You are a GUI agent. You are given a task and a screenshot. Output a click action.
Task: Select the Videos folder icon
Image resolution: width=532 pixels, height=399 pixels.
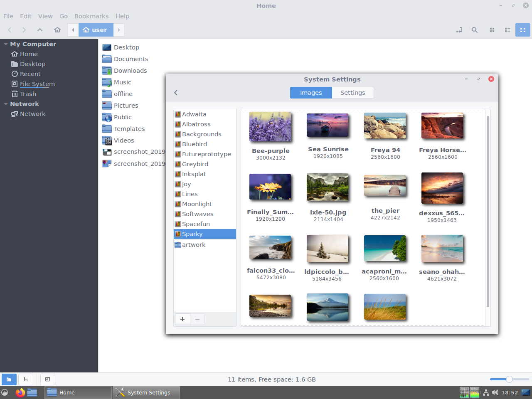click(107, 140)
